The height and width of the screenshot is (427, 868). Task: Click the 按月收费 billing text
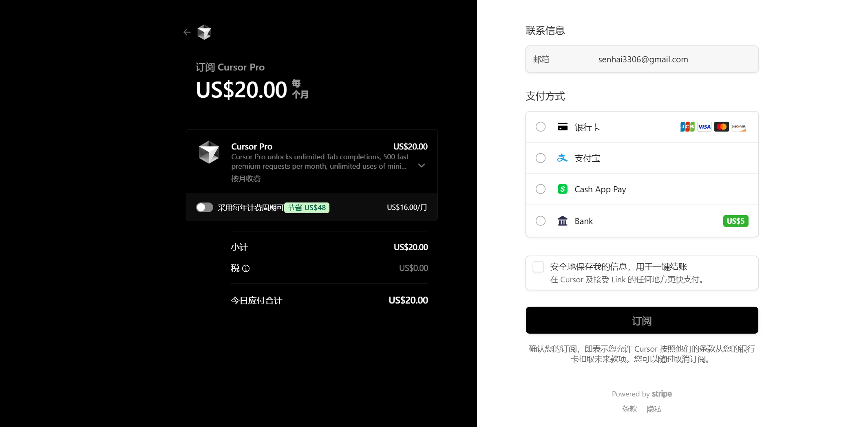point(246,178)
